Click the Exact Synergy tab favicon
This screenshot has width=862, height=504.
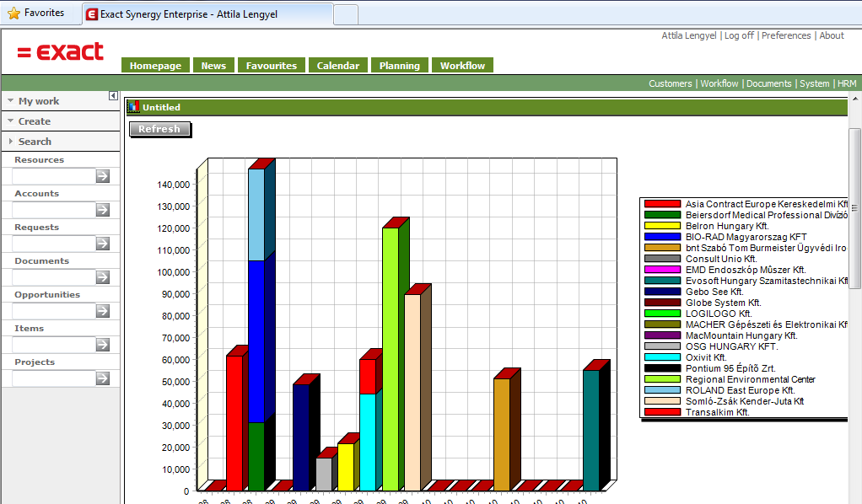[93, 14]
